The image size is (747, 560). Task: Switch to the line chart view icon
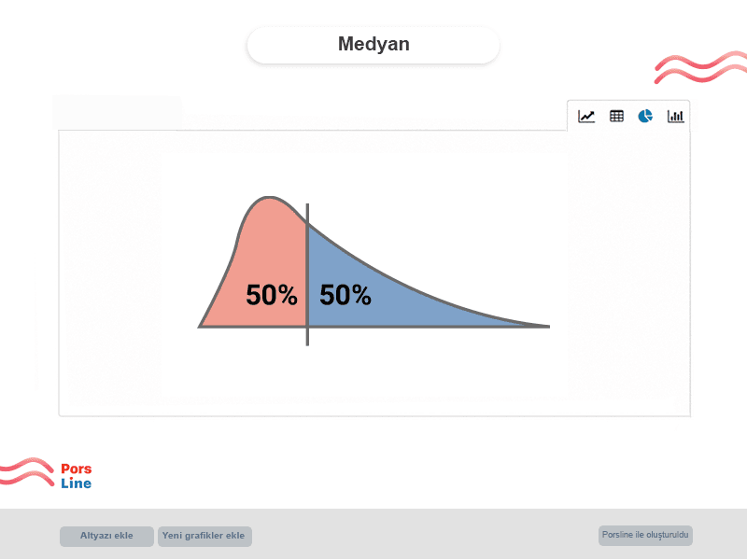point(586,116)
